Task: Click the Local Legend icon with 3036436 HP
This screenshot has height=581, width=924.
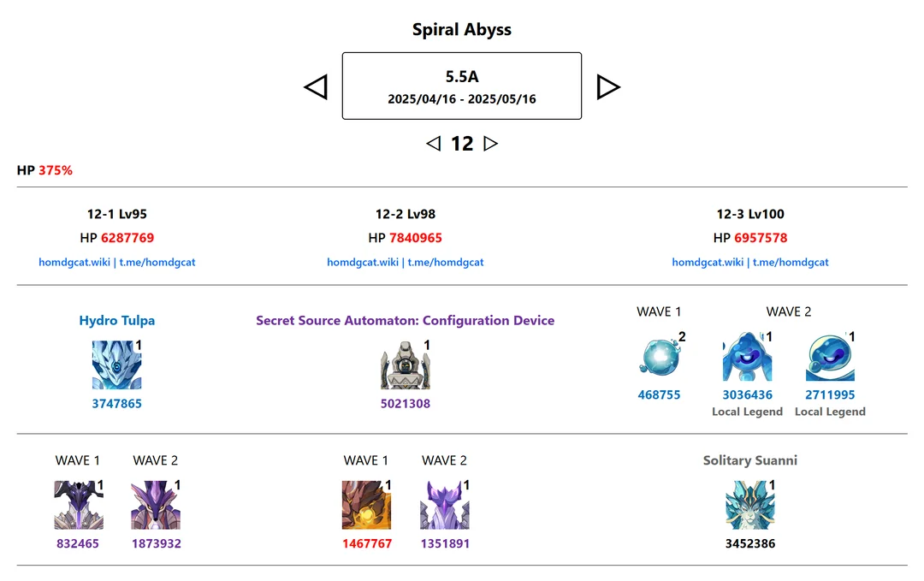Action: [x=747, y=357]
